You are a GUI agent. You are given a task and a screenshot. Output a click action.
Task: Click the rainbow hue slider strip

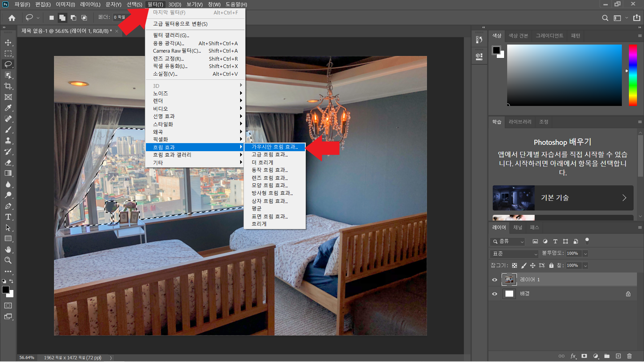[x=633, y=75]
